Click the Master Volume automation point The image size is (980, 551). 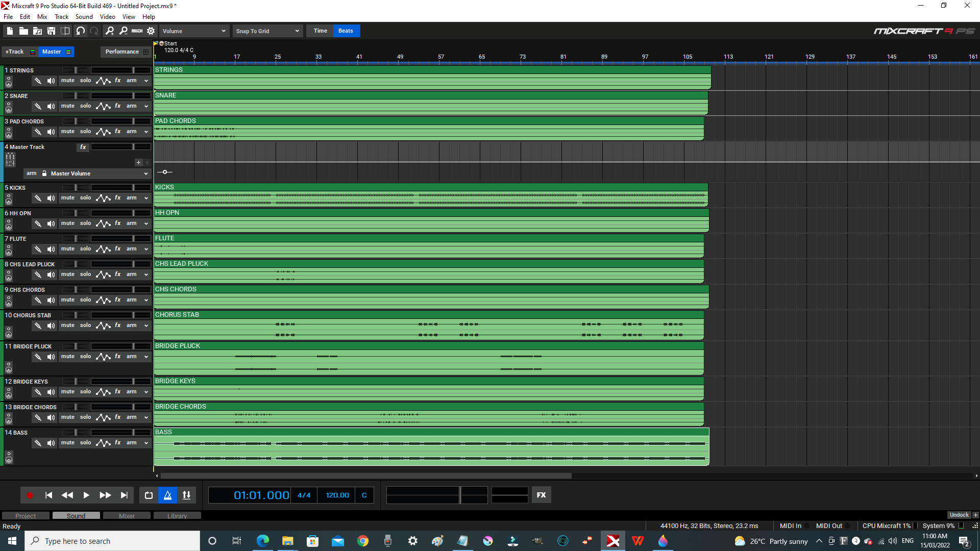165,172
